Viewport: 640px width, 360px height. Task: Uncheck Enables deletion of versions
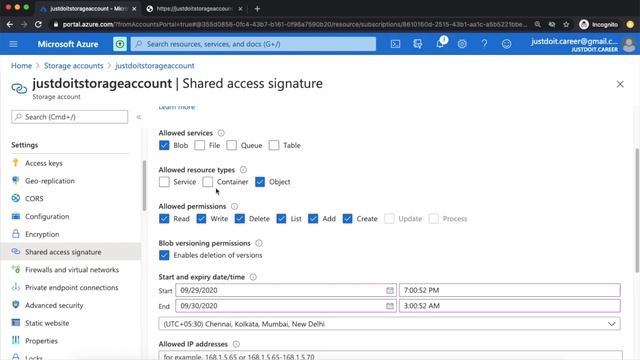164,256
